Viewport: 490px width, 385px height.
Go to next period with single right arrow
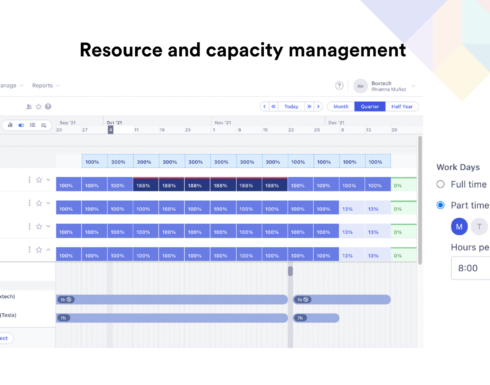(x=318, y=107)
